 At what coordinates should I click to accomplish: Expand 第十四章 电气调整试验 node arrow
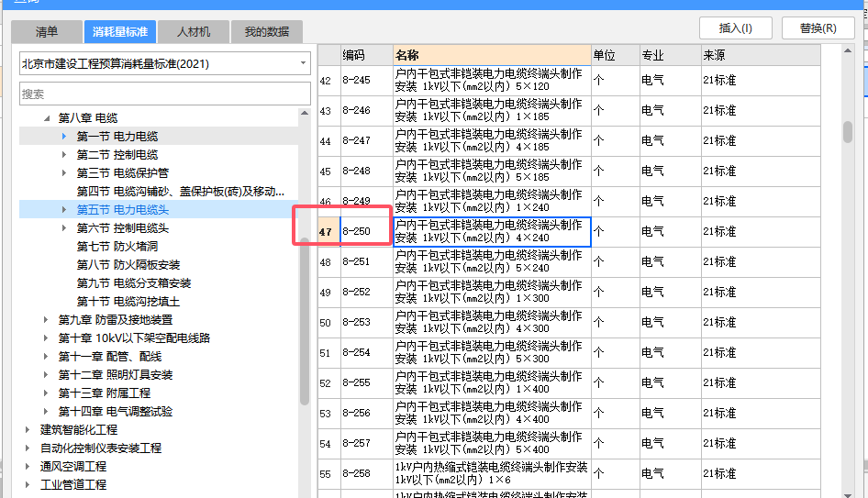point(46,411)
